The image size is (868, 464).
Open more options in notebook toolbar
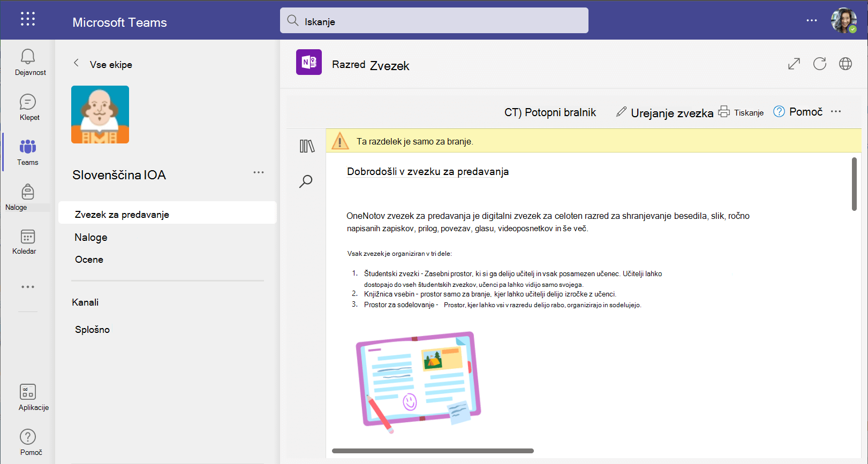836,111
